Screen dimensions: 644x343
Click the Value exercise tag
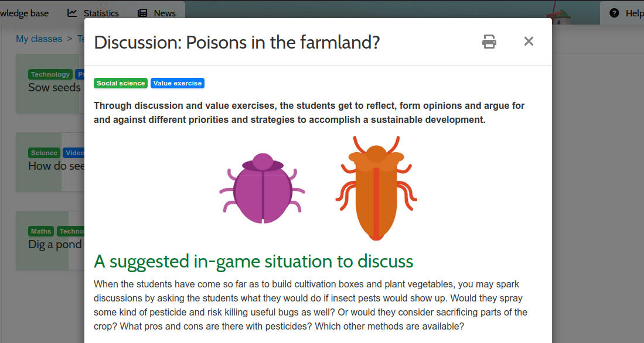(x=178, y=83)
